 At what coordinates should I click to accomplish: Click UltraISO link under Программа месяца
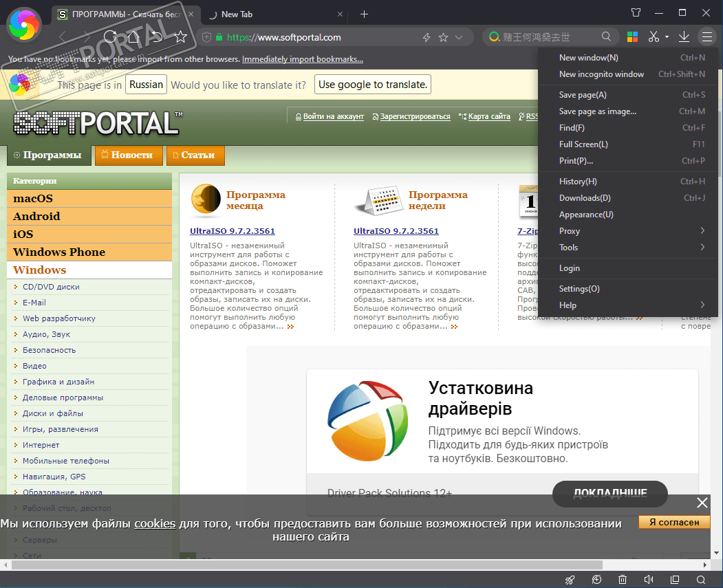tap(233, 231)
